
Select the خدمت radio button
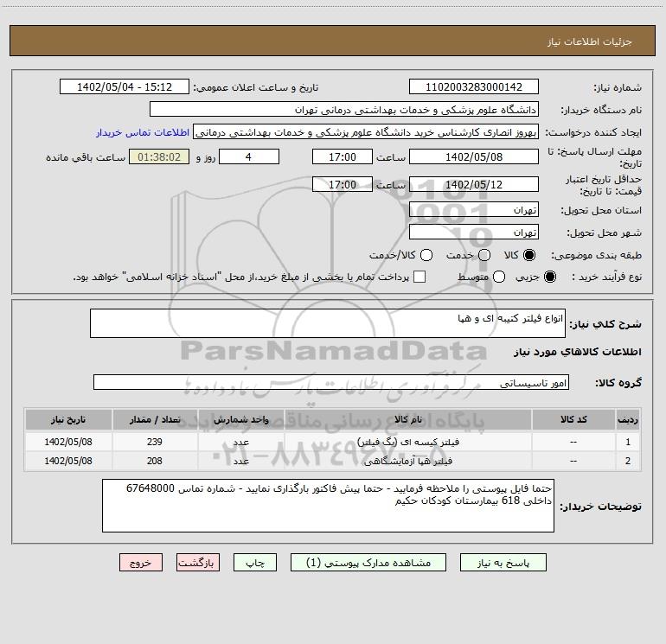coord(484,255)
